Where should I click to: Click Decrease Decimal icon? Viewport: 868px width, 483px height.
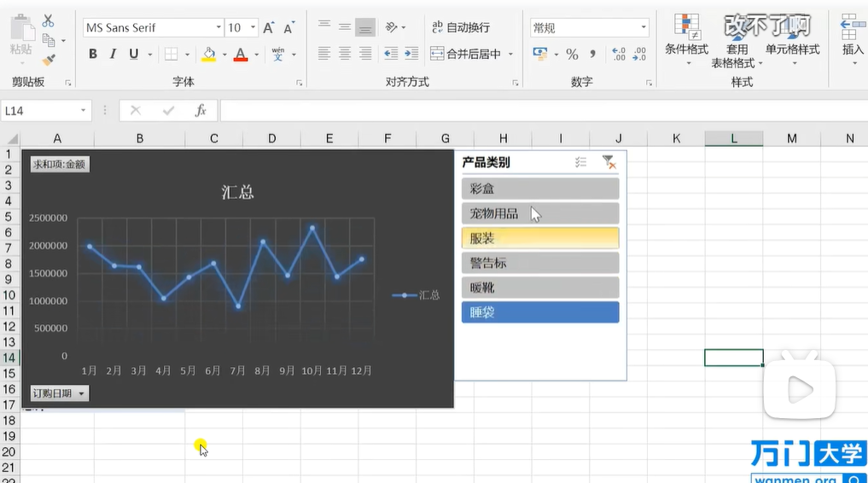(639, 54)
